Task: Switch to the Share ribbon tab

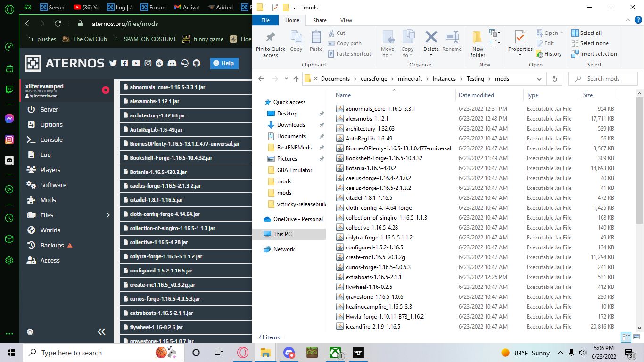Action: click(x=320, y=20)
